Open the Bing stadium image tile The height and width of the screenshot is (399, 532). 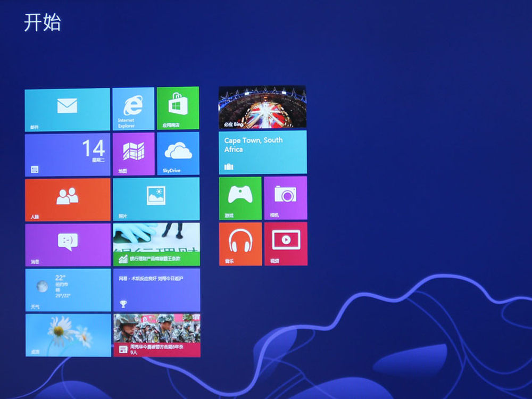[262, 107]
